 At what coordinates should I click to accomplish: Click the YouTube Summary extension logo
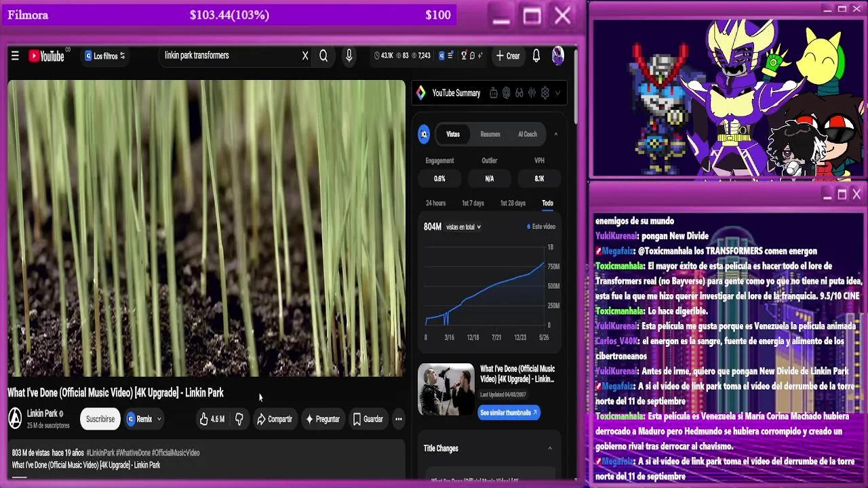(x=421, y=93)
